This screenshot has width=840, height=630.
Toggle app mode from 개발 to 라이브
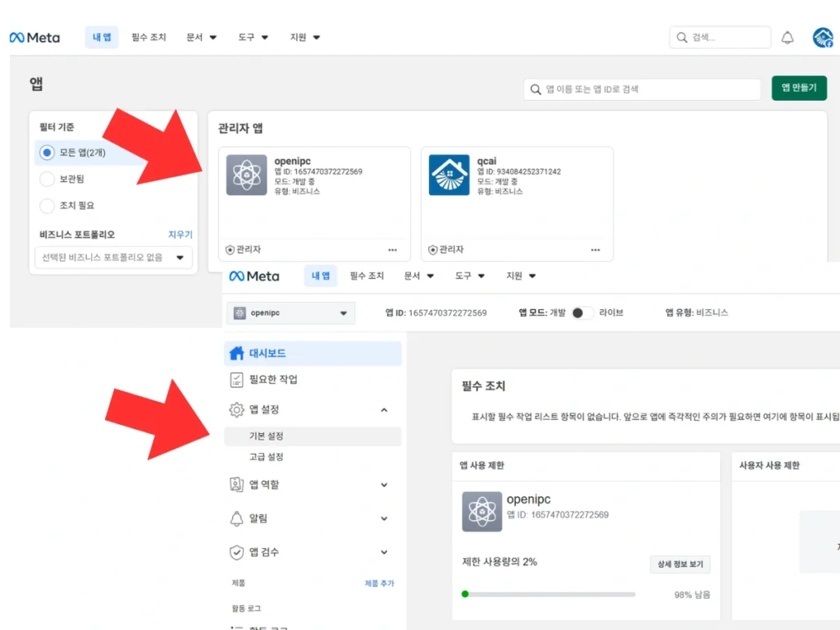[582, 313]
